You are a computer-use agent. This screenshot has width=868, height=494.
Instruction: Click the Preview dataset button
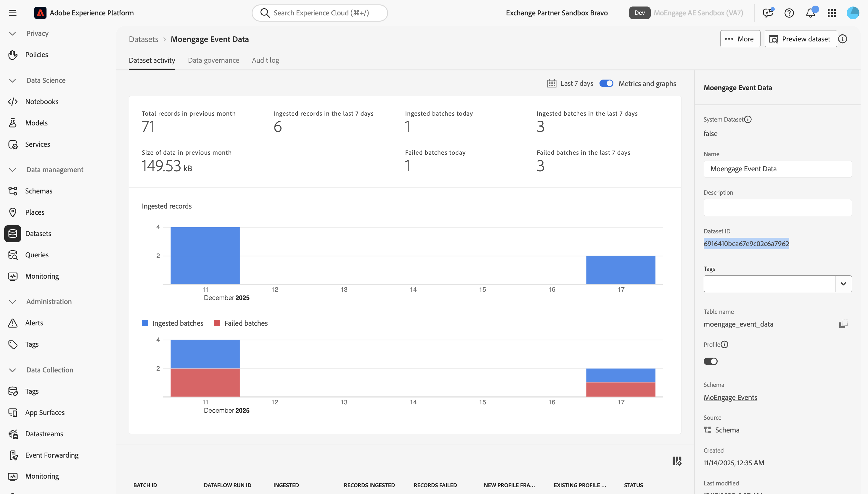[801, 39]
